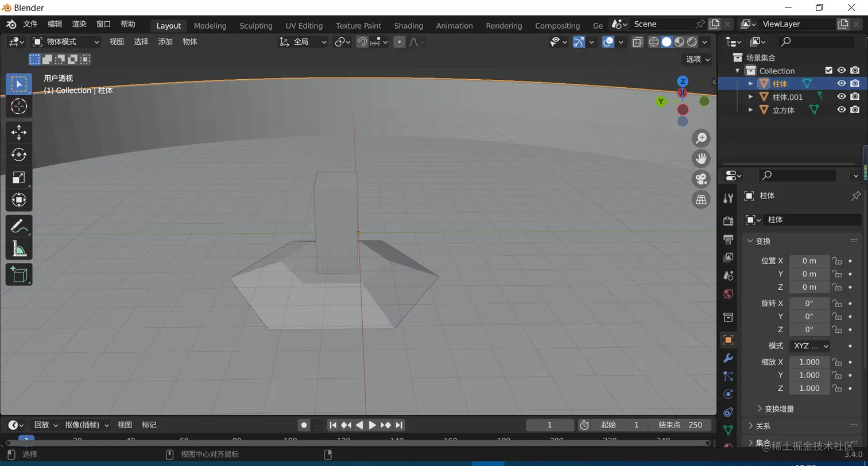Open the Render properties tab
Screen dimensions: 868x466
728,221
